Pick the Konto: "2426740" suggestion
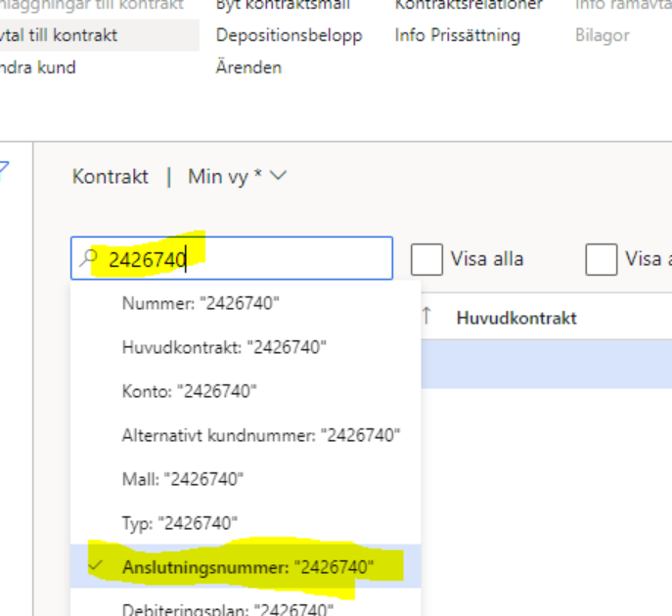The width and height of the screenshot is (672, 616). coord(189,391)
